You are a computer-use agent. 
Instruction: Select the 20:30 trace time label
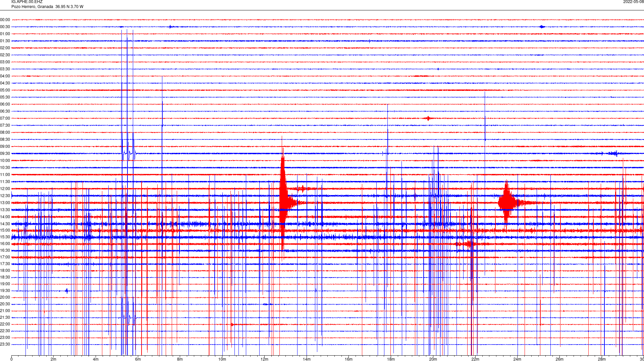click(5, 304)
